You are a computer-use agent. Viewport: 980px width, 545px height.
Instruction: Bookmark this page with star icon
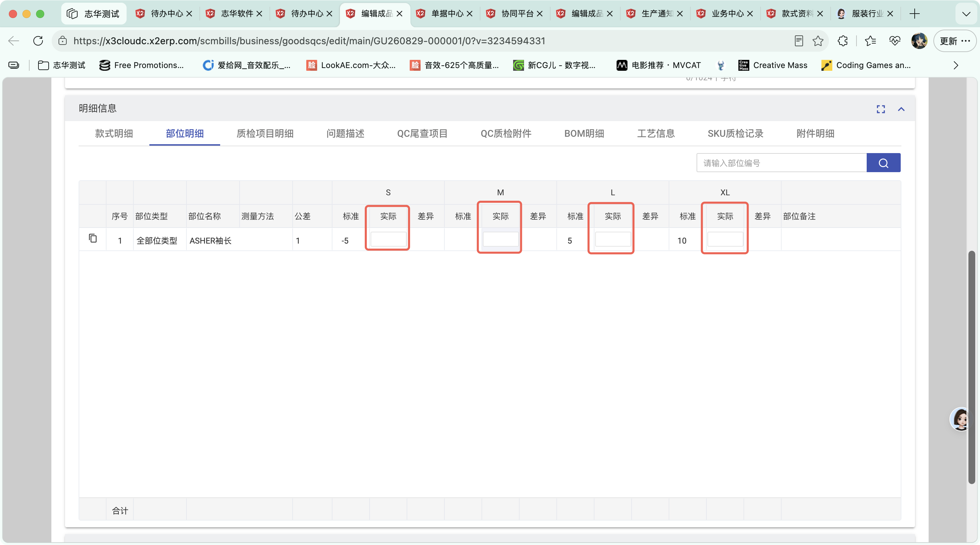pos(818,41)
